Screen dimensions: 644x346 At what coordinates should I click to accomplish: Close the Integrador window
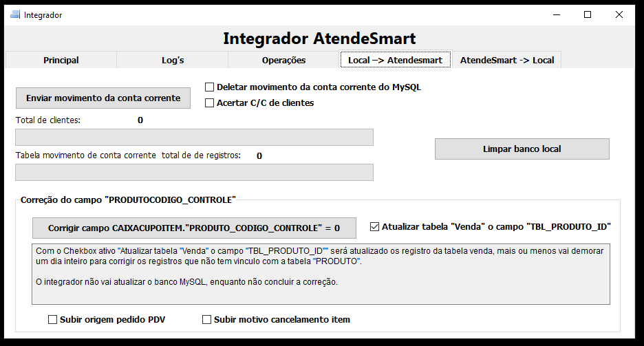[619, 14]
